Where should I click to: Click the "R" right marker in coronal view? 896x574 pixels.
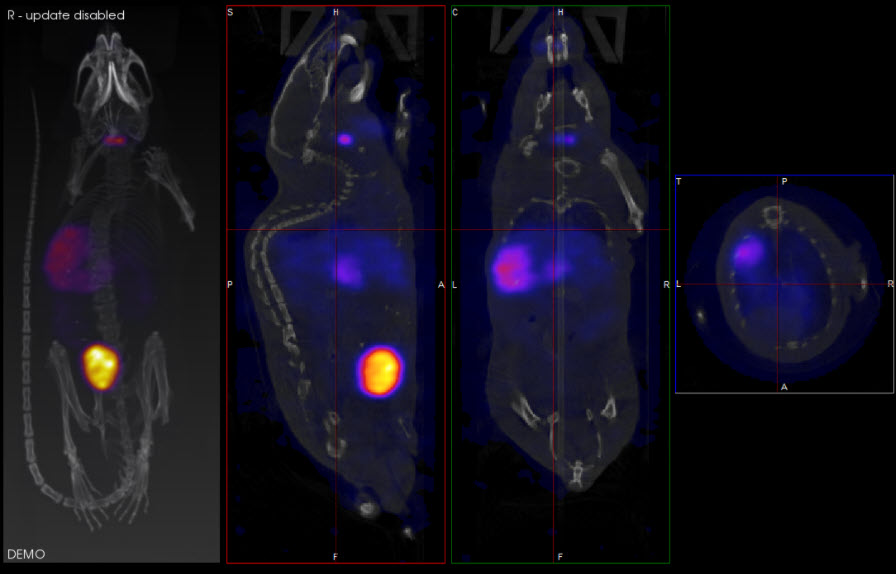666,284
